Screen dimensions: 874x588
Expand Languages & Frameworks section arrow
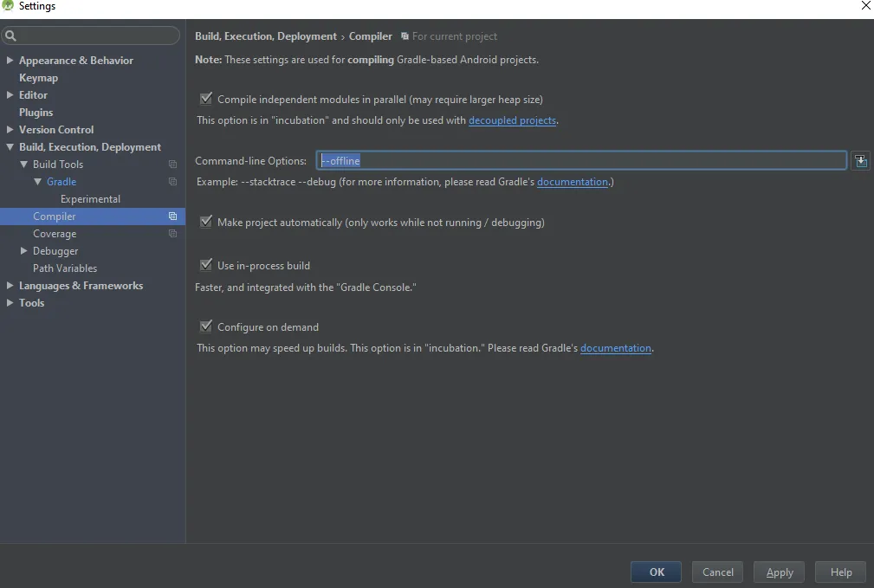[x=10, y=286]
